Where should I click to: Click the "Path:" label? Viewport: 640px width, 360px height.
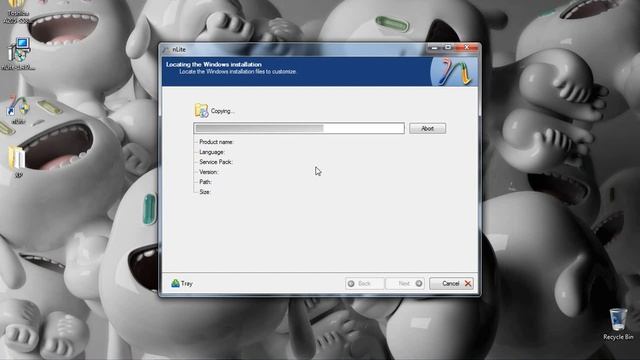click(205, 182)
